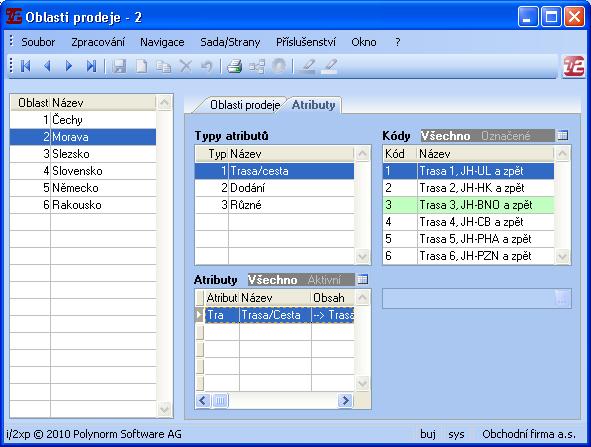Click right arrow of Atributy horizontal scrollbar
Image resolution: width=591 pixels, height=447 pixels.
click(345, 400)
